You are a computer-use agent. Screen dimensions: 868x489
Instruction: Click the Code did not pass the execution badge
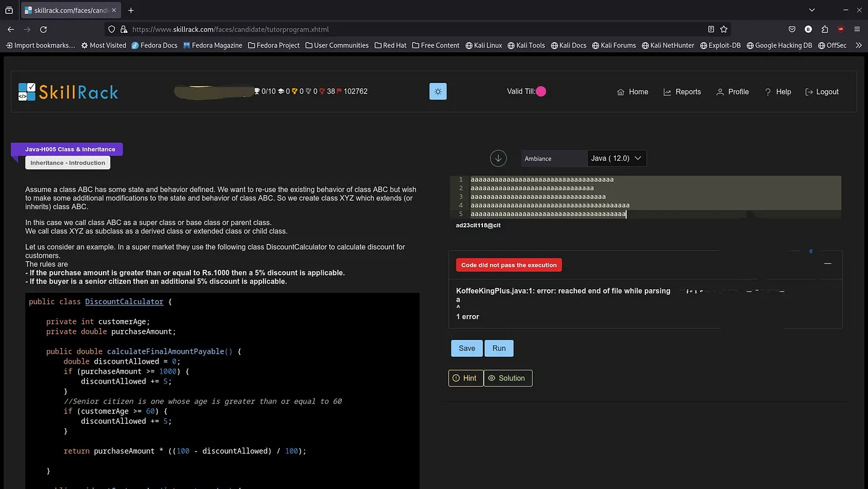click(509, 265)
